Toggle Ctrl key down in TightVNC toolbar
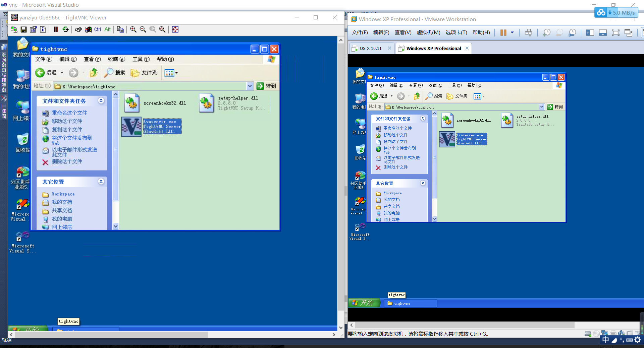 coord(98,29)
